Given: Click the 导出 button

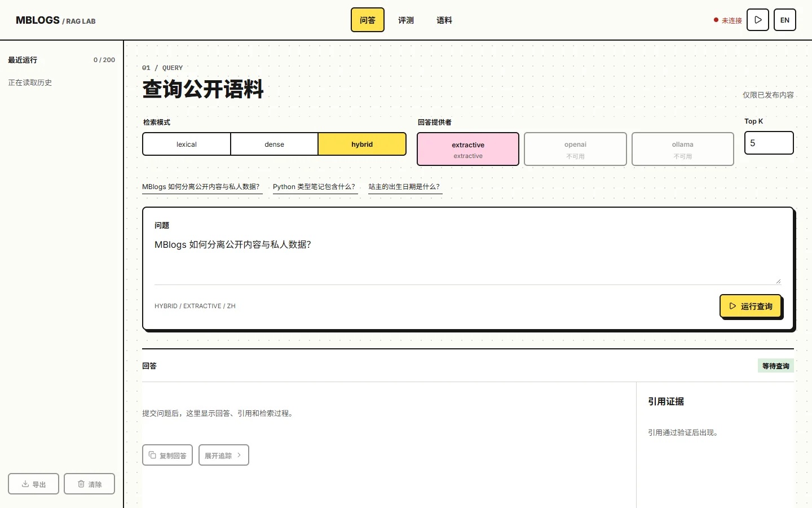Looking at the screenshot, I should 33,484.
